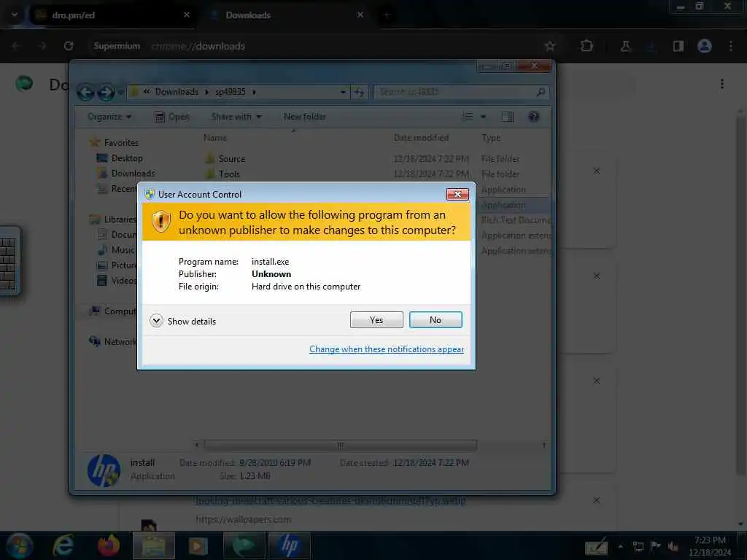Show hidden system tray icons
The height and width of the screenshot is (560, 747).
click(x=620, y=546)
